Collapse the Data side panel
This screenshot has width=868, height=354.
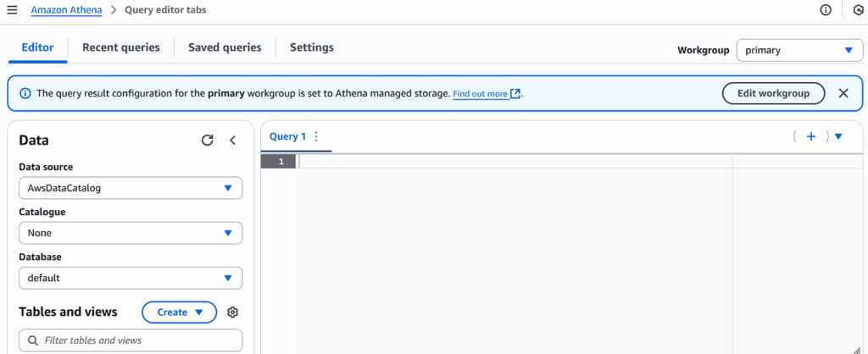click(233, 141)
